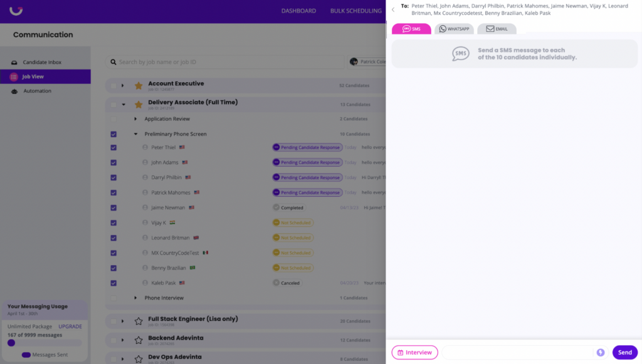Uncheck the Preliminary Phone Screen checkbox
This screenshot has height=364, width=642.
coord(113,134)
